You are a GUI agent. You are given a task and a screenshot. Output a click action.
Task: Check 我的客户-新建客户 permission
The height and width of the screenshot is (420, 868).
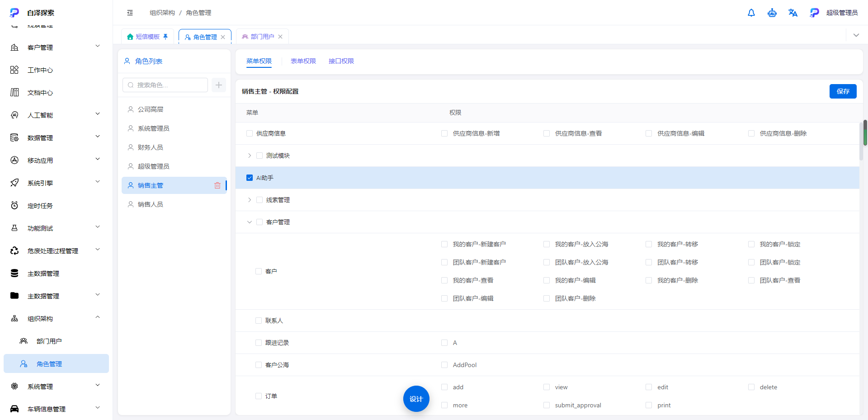coord(444,244)
